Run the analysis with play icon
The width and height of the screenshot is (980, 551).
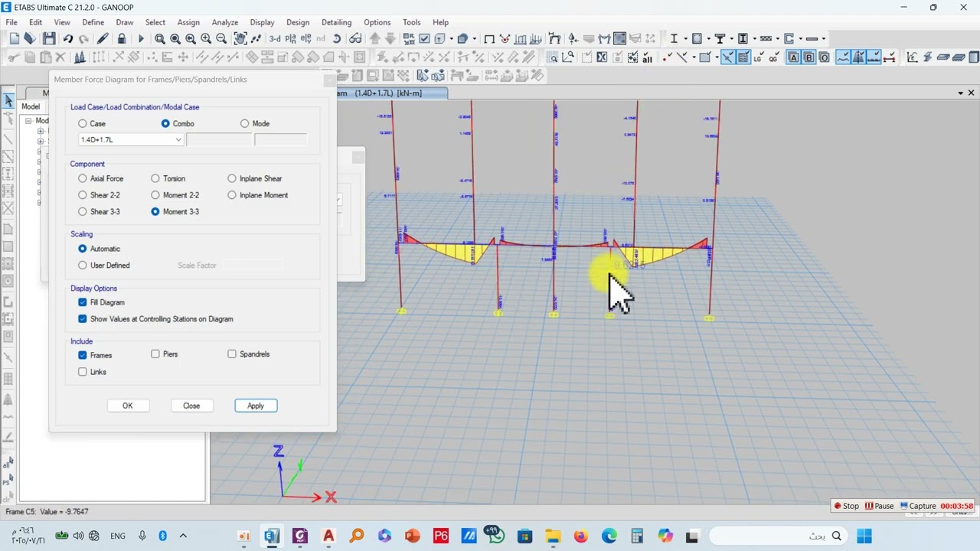coord(140,38)
